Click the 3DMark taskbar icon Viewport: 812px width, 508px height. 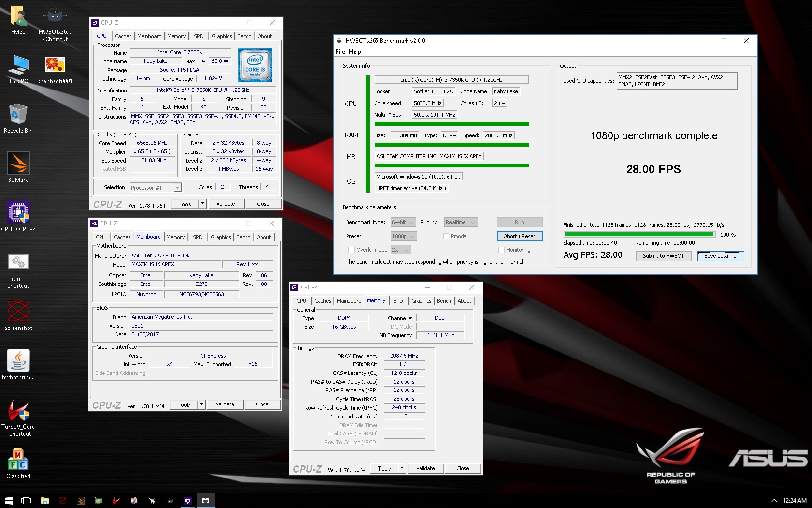tap(80, 501)
